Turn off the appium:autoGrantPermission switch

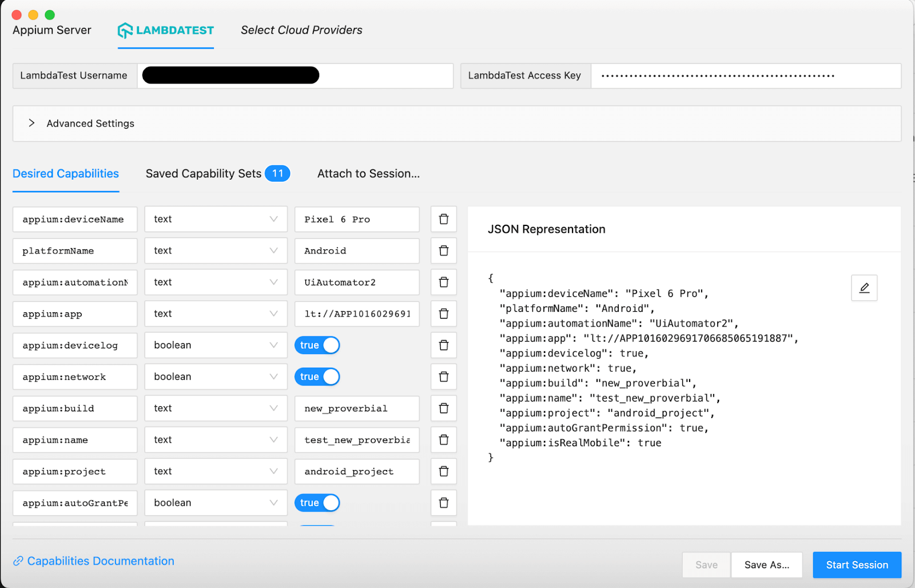click(317, 503)
